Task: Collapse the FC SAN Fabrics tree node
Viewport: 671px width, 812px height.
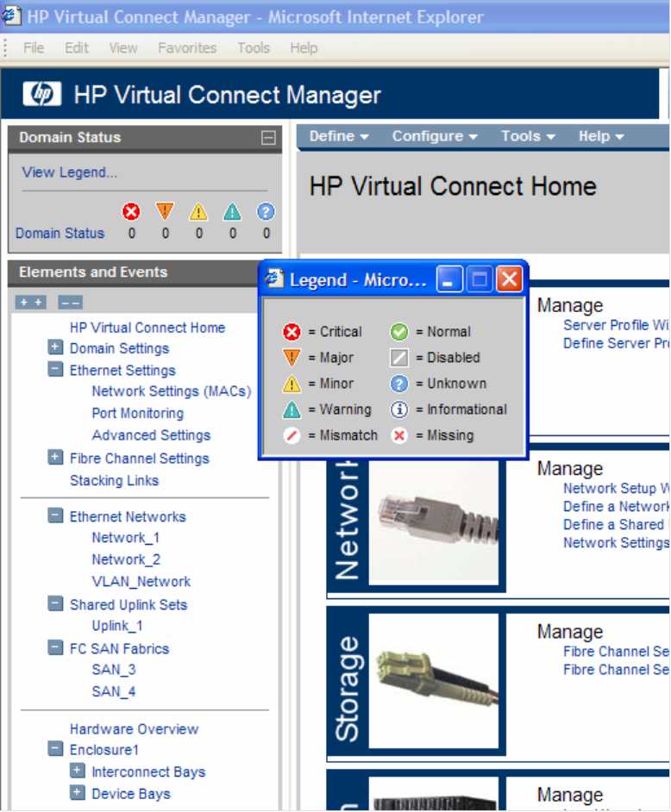Action: (55, 647)
